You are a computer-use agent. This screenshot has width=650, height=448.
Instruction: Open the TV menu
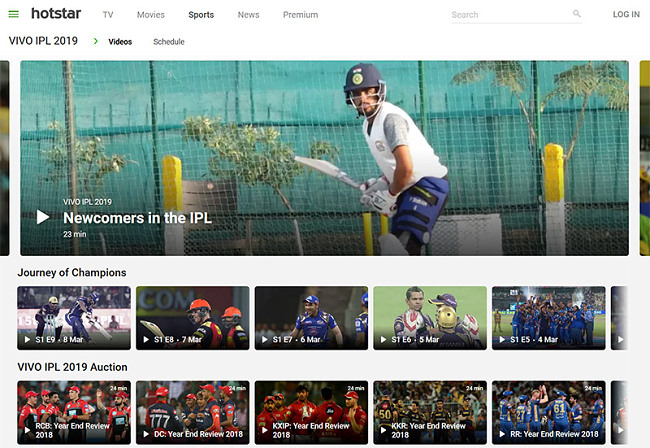pos(108,15)
